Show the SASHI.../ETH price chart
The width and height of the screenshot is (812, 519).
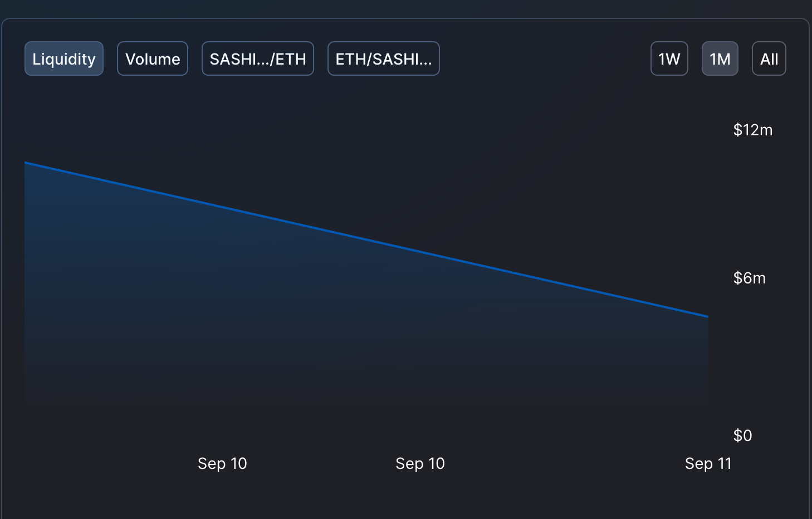[x=258, y=58]
